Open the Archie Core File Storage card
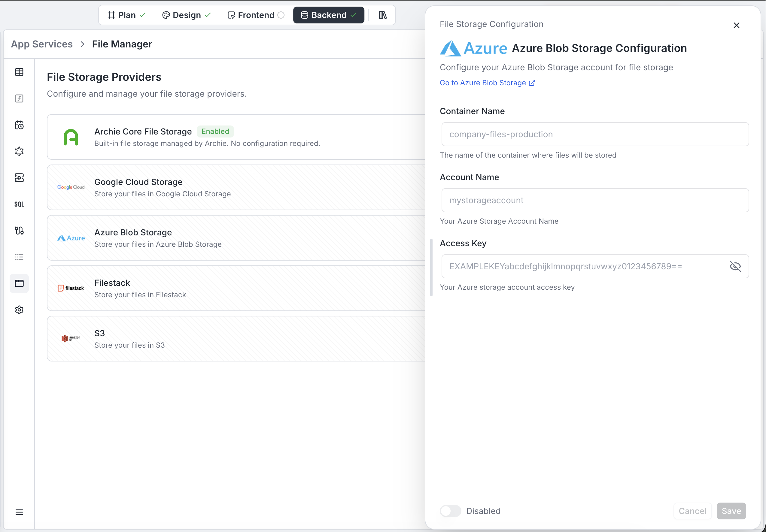Image resolution: width=766 pixels, height=532 pixels. coord(236,137)
